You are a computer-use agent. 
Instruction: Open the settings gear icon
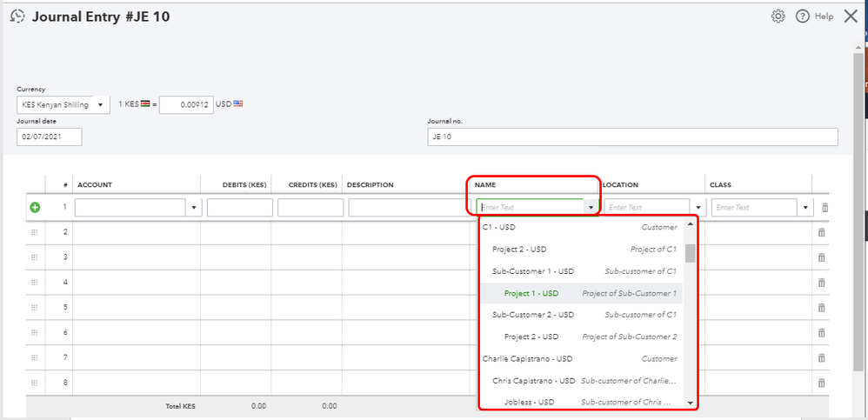(778, 17)
